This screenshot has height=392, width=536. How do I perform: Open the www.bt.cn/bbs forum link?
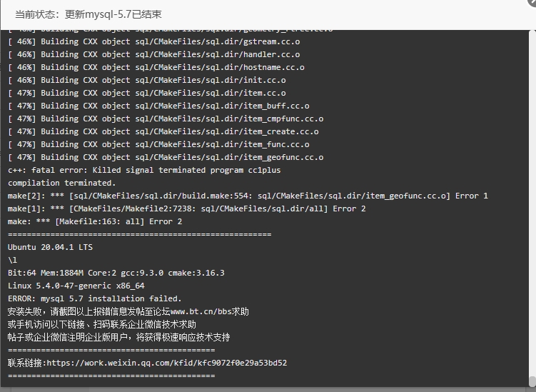pyautogui.click(x=201, y=311)
